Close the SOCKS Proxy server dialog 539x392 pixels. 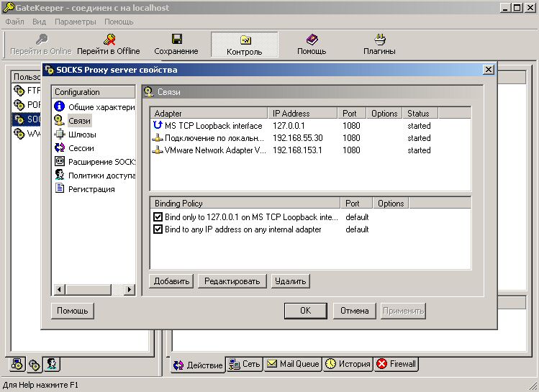pos(489,70)
